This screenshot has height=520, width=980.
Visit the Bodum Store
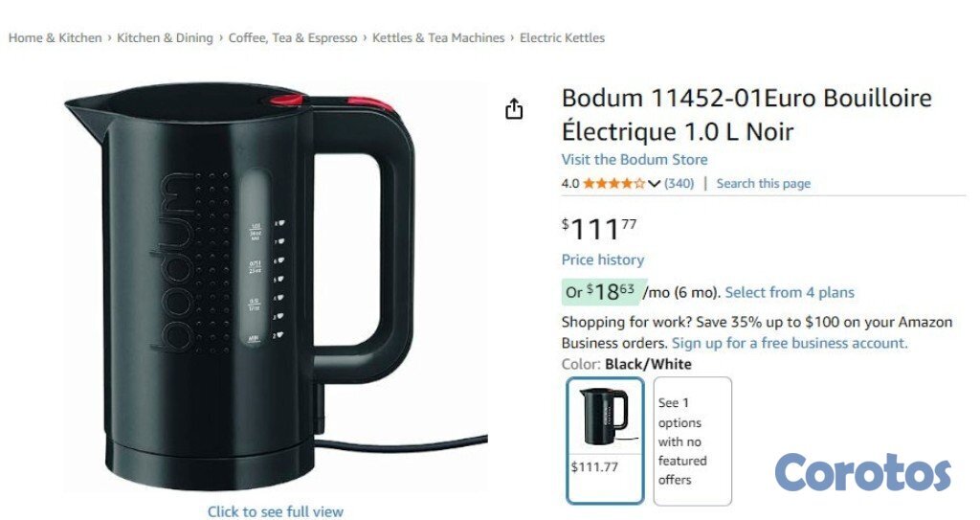tap(635, 160)
